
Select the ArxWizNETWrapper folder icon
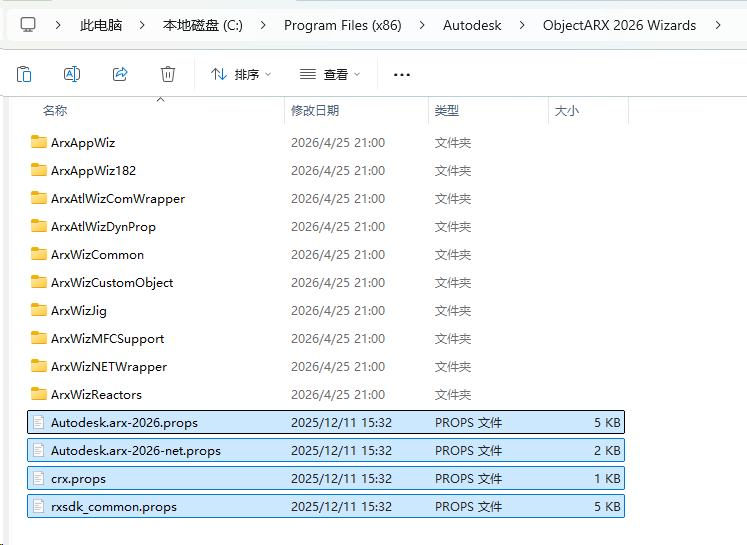pyautogui.click(x=39, y=366)
